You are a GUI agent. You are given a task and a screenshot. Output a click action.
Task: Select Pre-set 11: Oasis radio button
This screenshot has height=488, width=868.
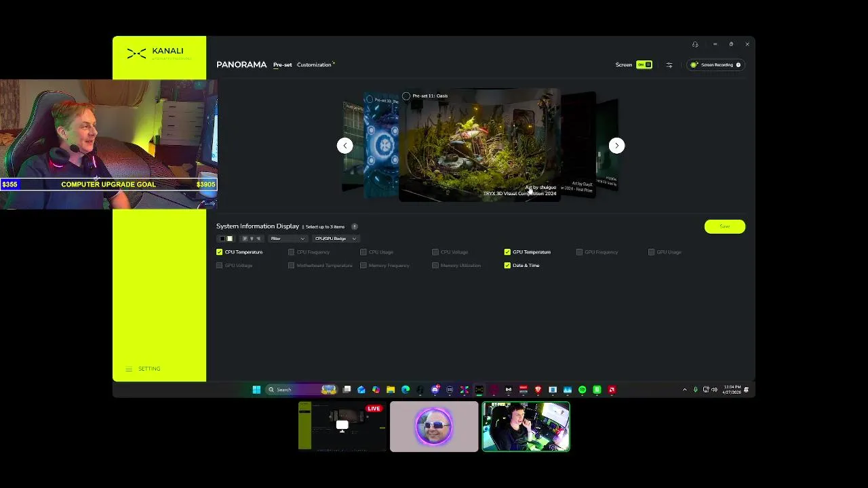406,96
